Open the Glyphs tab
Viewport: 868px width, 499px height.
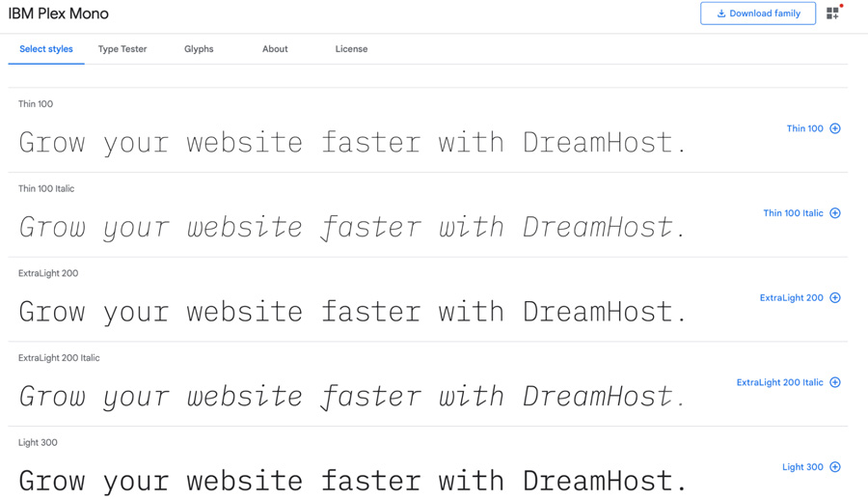point(199,48)
